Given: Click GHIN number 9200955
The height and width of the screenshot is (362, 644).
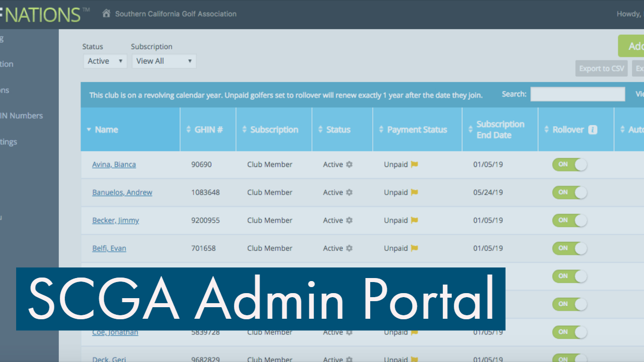Looking at the screenshot, I should 205,220.
